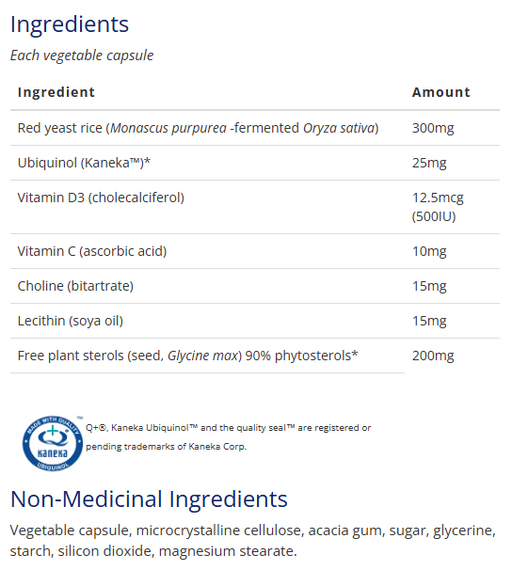Screen dimensions: 512x570
Task: Click the Vitamin C (ascorbic acid) entry
Action: (x=92, y=251)
